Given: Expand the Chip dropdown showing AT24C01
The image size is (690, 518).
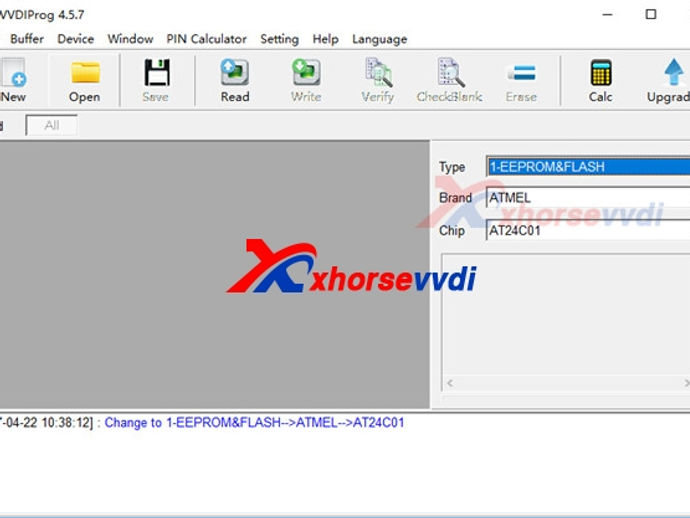Looking at the screenshot, I should click(588, 230).
